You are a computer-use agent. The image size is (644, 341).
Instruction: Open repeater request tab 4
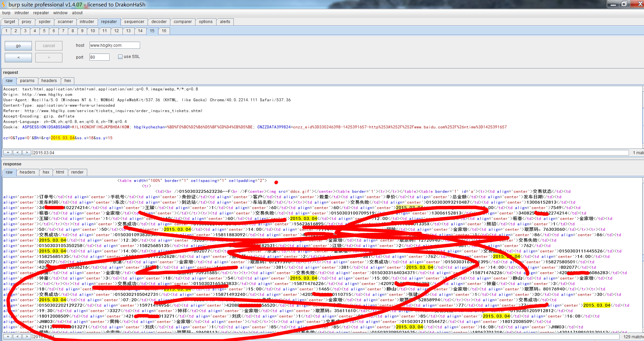coord(35,31)
